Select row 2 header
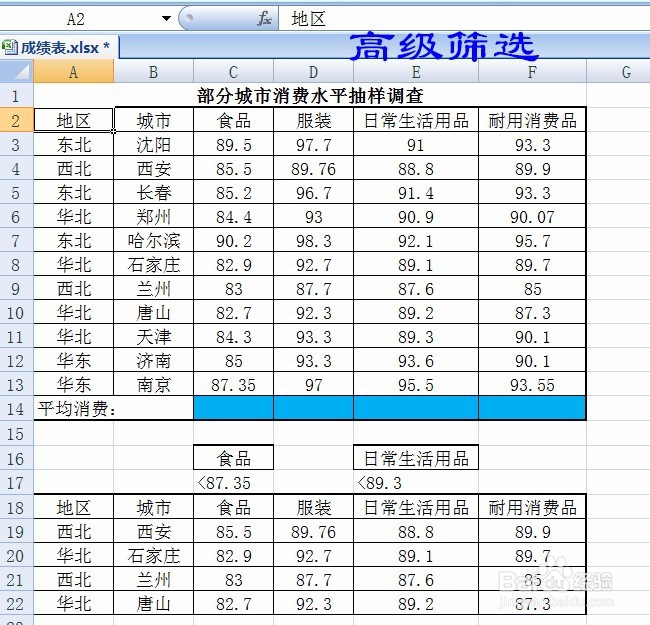Viewport: 650px width, 625px height. click(x=17, y=121)
